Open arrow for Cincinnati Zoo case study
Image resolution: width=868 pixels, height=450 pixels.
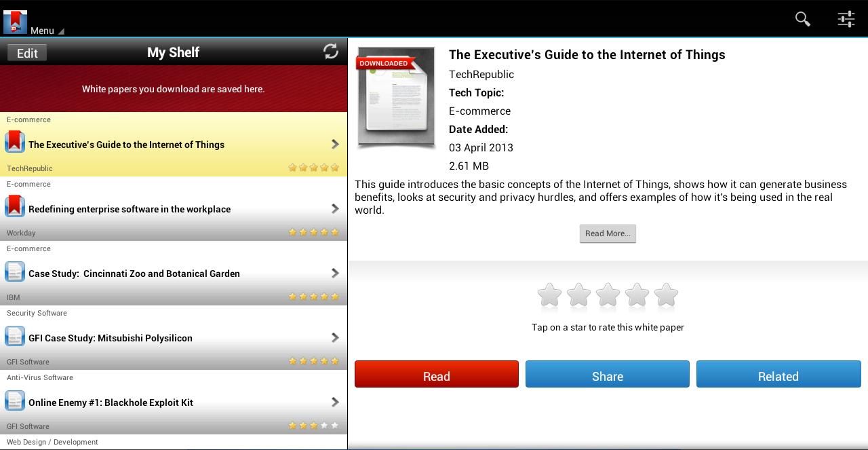335,273
